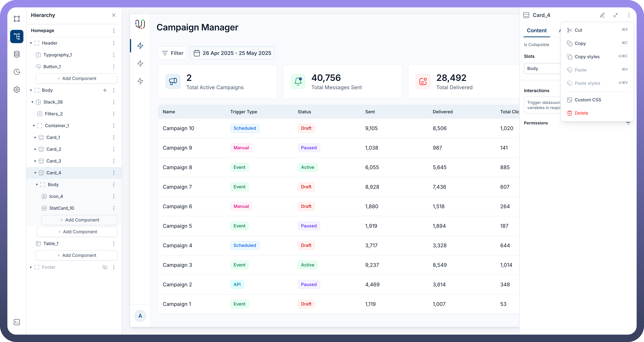Expand the Footer tree node
This screenshot has height=342, width=644.
(31, 267)
